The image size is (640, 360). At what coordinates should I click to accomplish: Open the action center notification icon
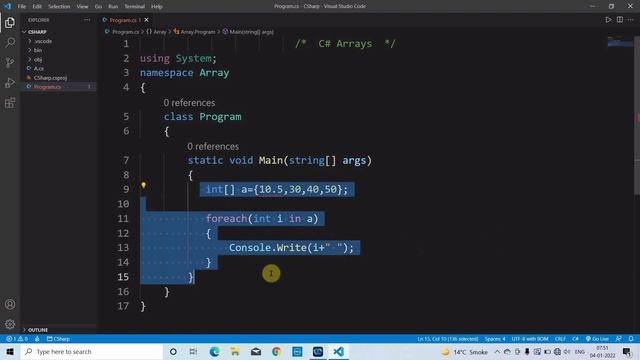[x=627, y=351]
